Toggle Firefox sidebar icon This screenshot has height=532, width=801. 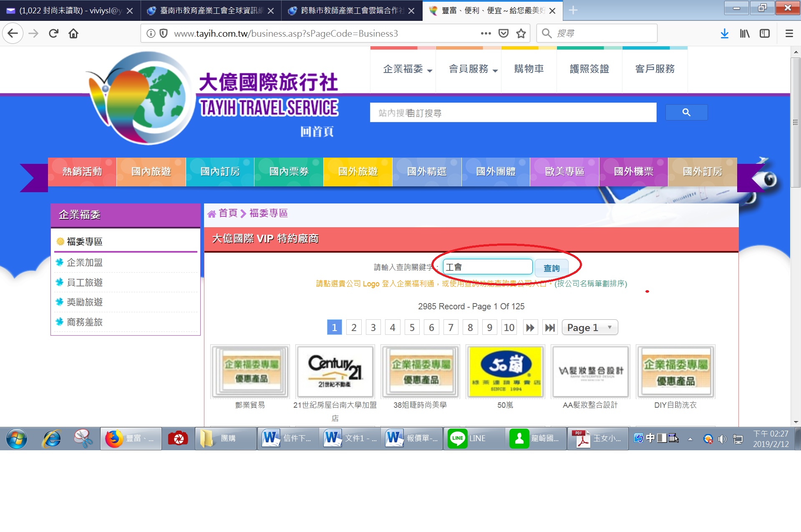pos(765,33)
